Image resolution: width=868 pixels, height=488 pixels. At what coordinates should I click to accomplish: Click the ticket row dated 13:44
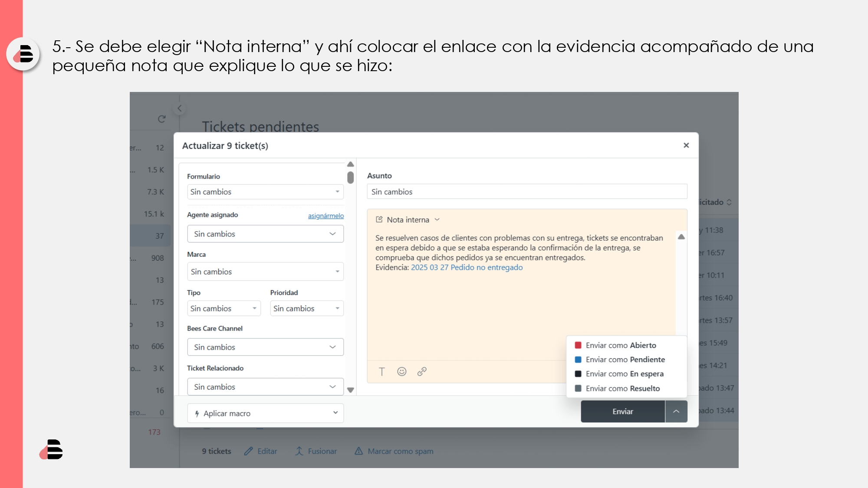(x=718, y=410)
